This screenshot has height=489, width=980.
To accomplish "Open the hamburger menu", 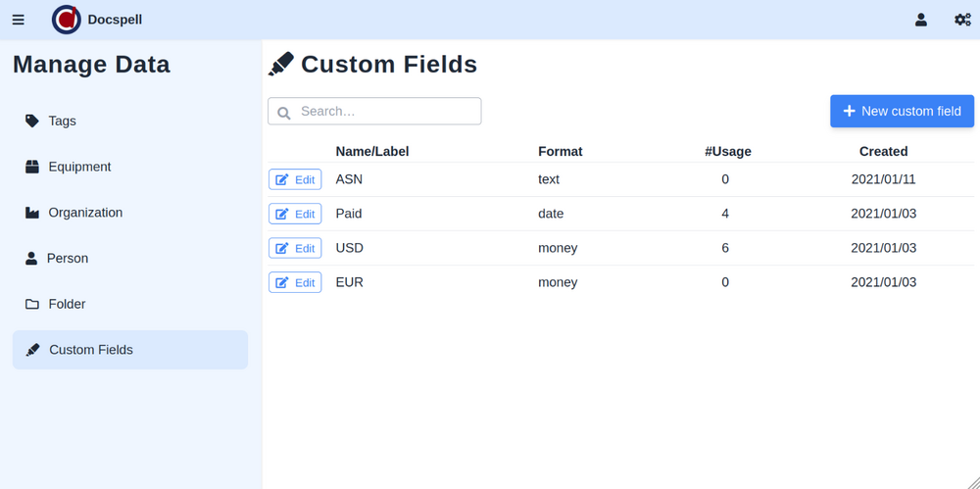I will pos(18,20).
